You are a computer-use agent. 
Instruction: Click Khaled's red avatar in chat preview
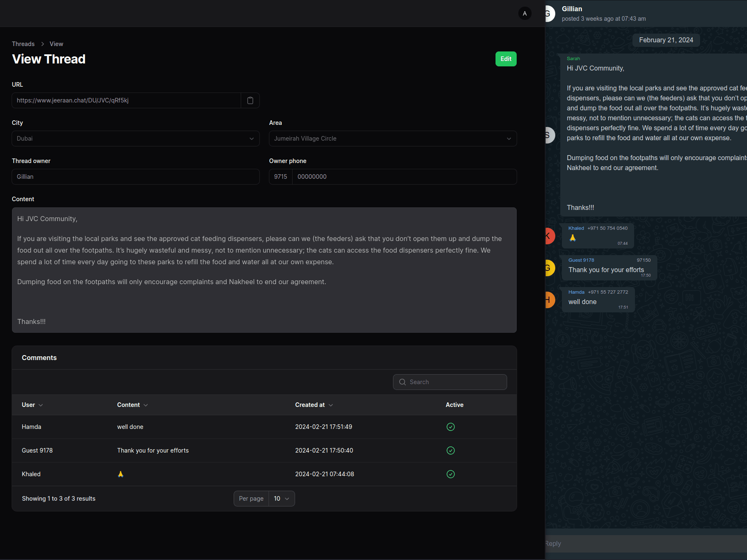point(550,236)
